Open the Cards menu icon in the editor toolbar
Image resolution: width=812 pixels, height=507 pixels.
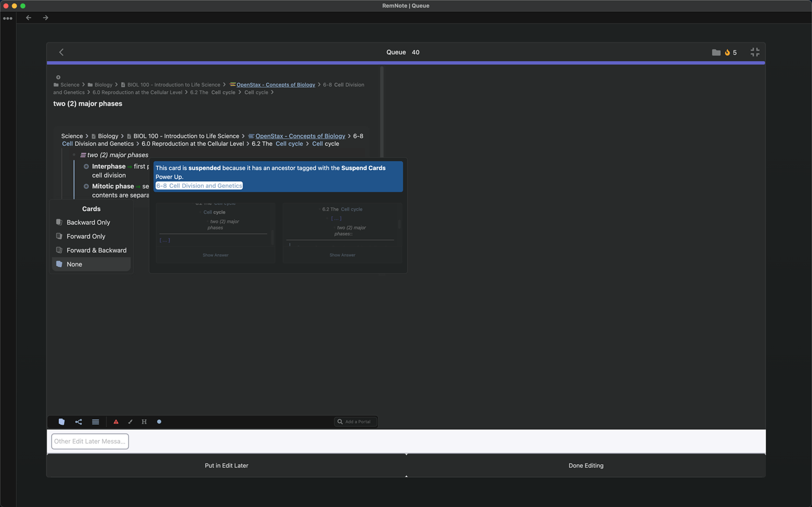click(x=62, y=422)
